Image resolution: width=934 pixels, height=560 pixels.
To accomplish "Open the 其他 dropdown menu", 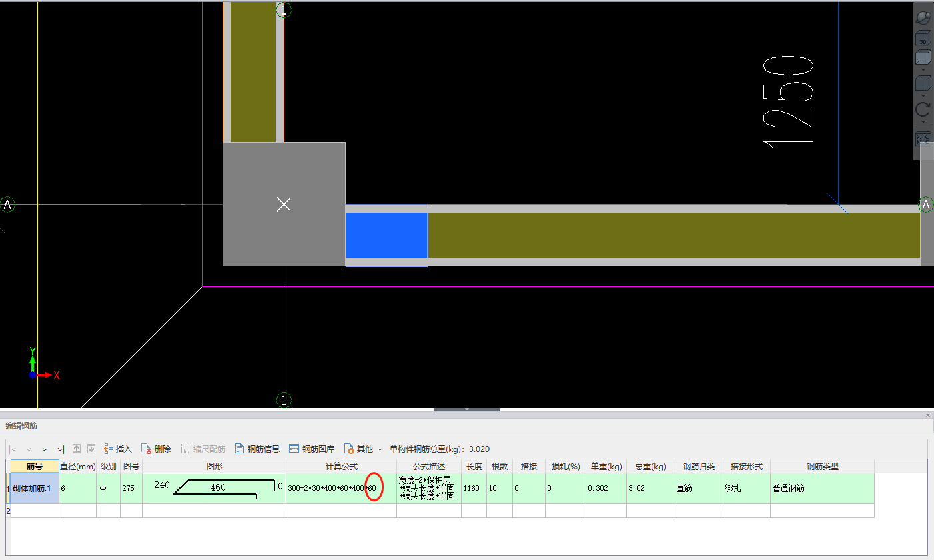I will click(x=363, y=449).
